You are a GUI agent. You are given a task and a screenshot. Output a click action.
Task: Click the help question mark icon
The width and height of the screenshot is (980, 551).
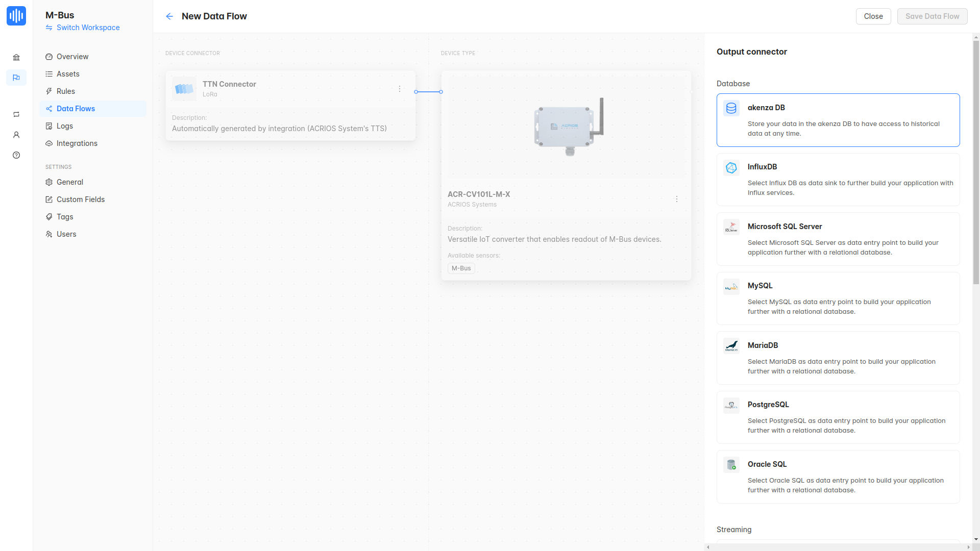click(x=16, y=155)
